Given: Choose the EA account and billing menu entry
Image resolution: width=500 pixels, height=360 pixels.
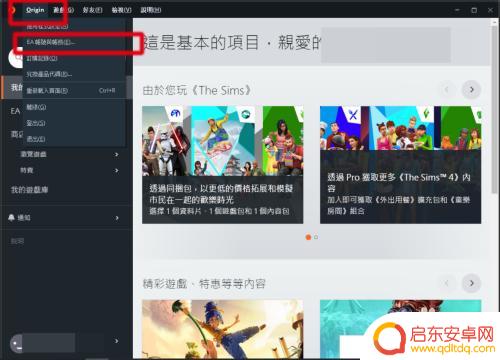Looking at the screenshot, I should pyautogui.click(x=74, y=42).
